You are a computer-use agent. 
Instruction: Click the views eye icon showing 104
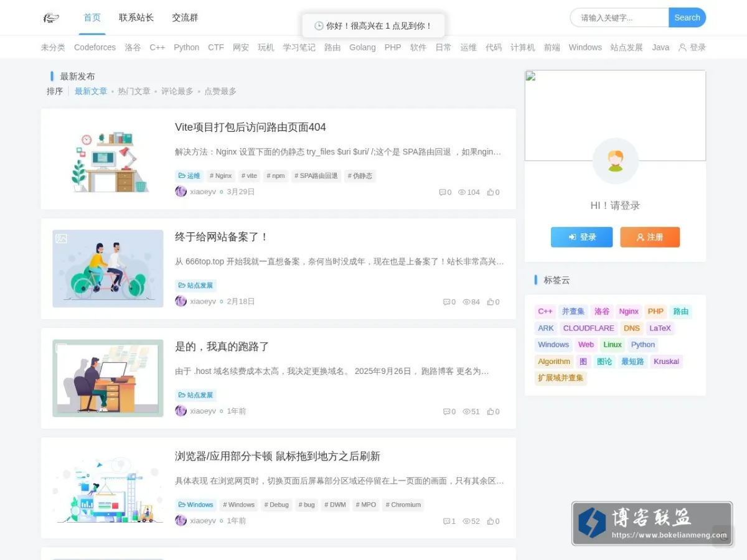[x=462, y=192]
